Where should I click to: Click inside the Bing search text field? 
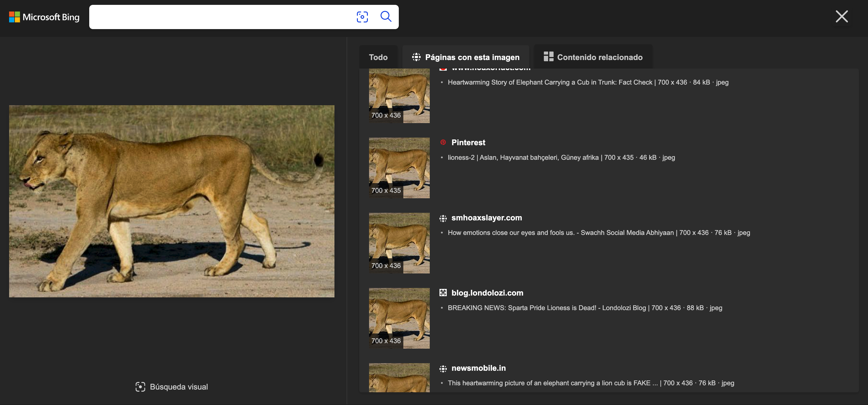click(219, 17)
